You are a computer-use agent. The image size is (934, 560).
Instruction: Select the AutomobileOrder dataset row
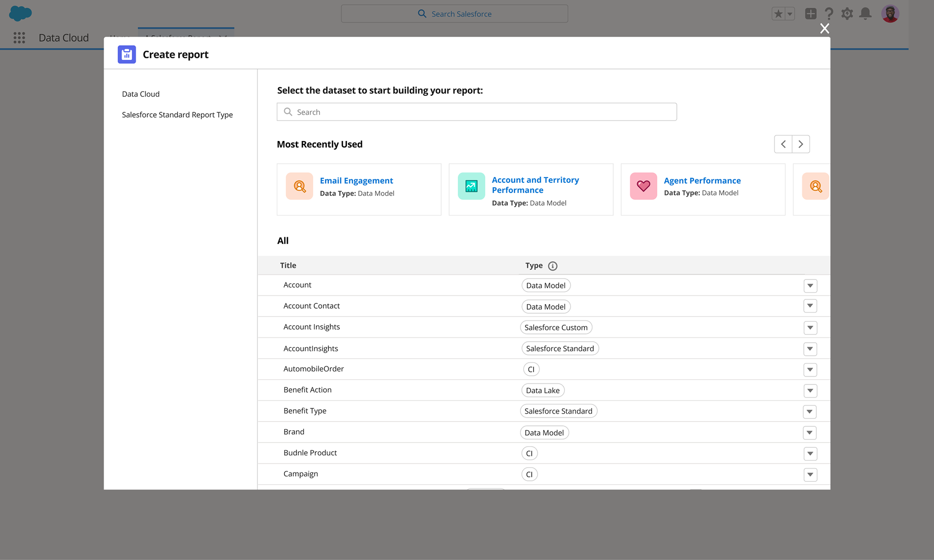(x=544, y=369)
